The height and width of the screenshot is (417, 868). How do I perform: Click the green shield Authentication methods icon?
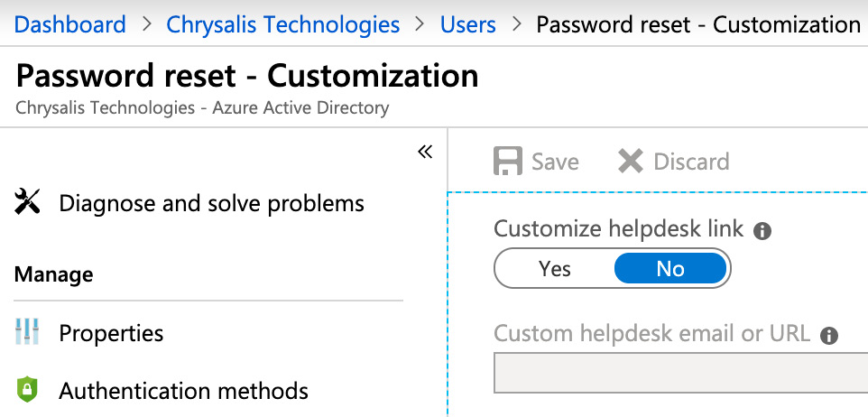point(28,391)
